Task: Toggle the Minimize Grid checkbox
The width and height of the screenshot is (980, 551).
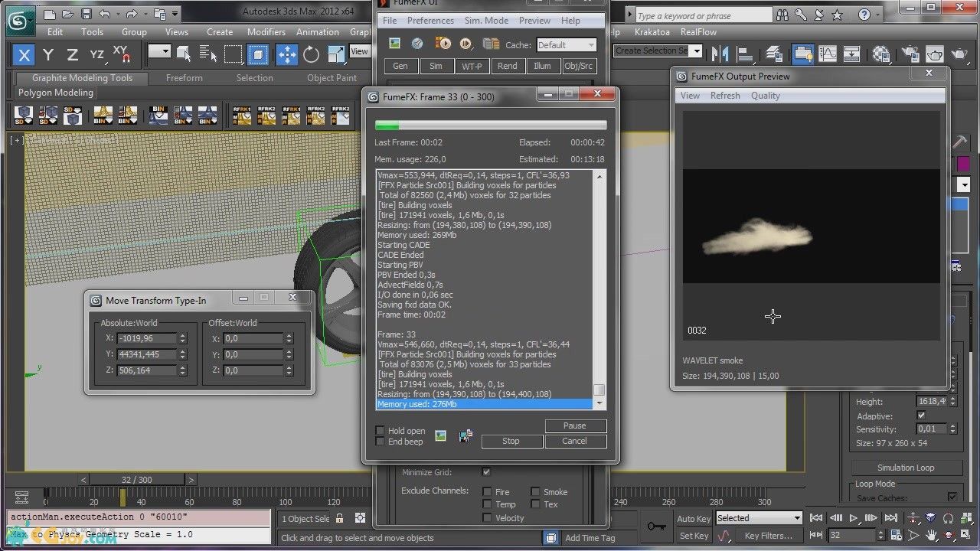Action: [x=486, y=472]
